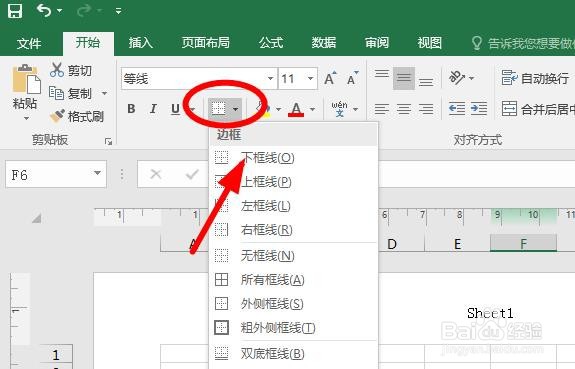Select 下框线(O) bottom border
The image size is (575, 369).
coord(293,158)
